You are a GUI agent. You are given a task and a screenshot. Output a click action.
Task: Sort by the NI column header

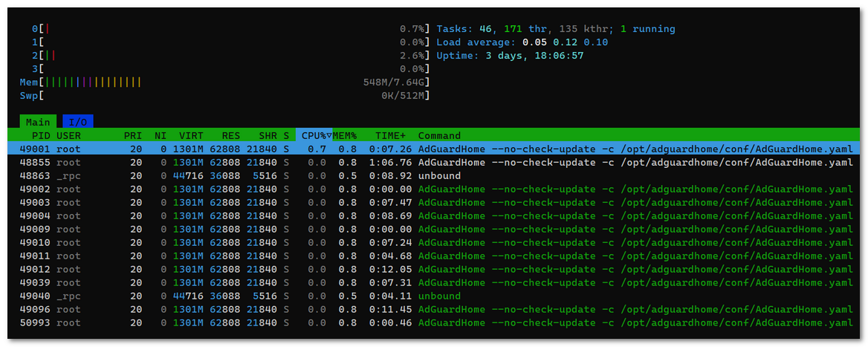[x=160, y=135]
